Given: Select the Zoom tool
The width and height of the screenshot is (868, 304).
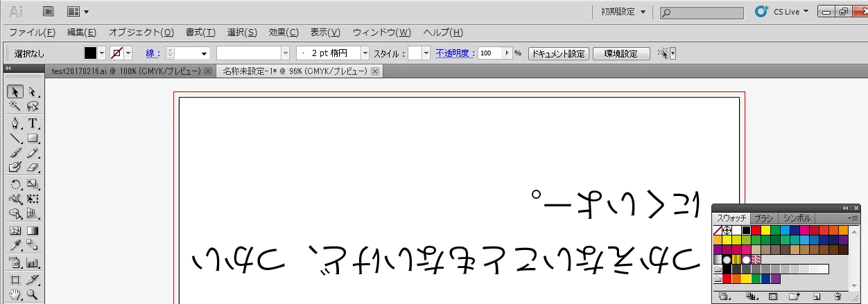Looking at the screenshot, I should tap(32, 294).
